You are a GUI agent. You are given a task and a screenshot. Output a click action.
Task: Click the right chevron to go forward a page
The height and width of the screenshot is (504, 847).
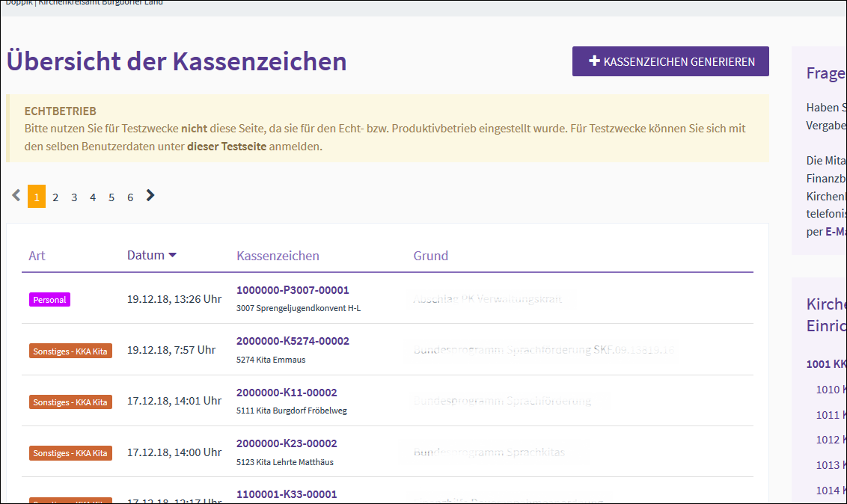[150, 194]
